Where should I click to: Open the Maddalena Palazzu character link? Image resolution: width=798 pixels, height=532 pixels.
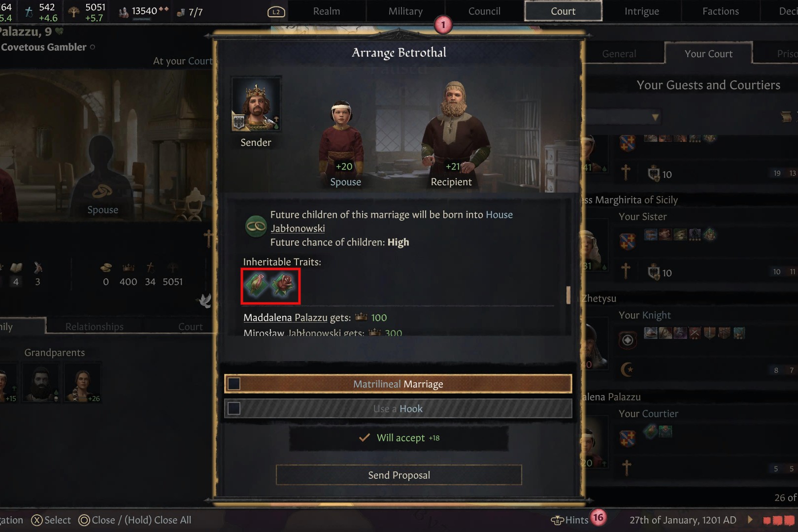[x=285, y=317]
